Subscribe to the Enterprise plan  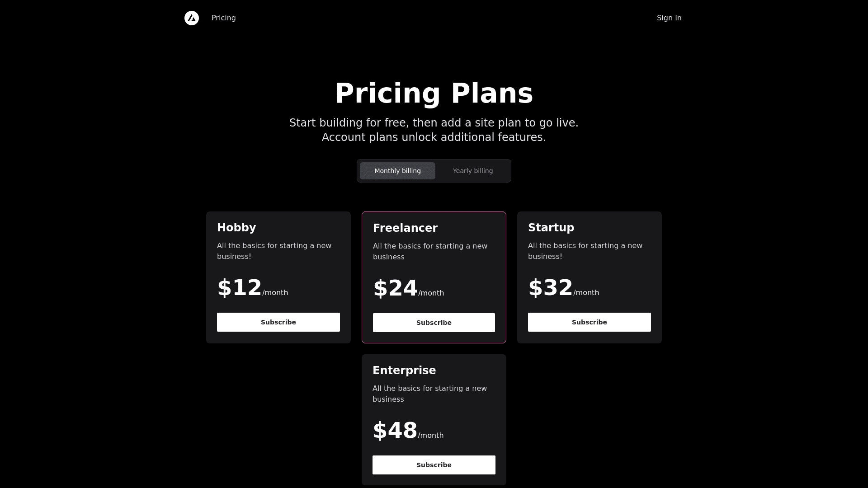[434, 465]
